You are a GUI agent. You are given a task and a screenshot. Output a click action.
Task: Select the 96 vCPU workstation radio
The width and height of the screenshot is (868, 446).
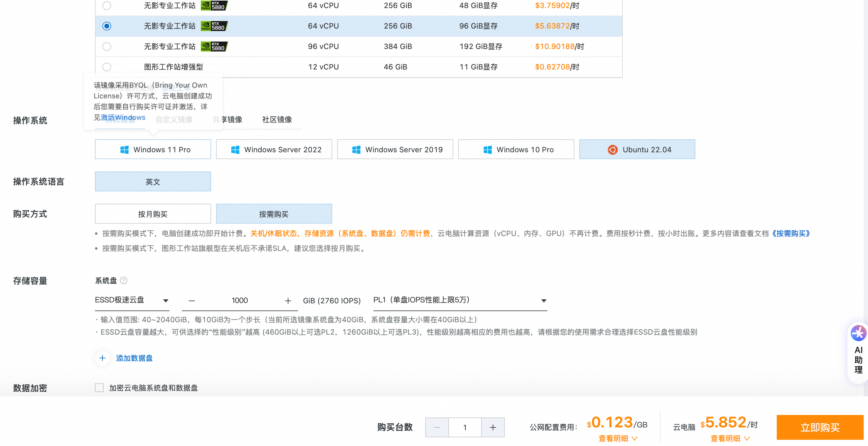tap(107, 47)
